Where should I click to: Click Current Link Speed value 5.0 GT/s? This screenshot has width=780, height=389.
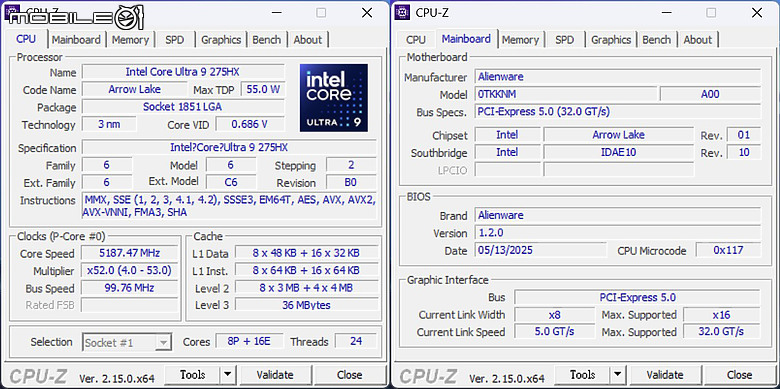coord(555,331)
